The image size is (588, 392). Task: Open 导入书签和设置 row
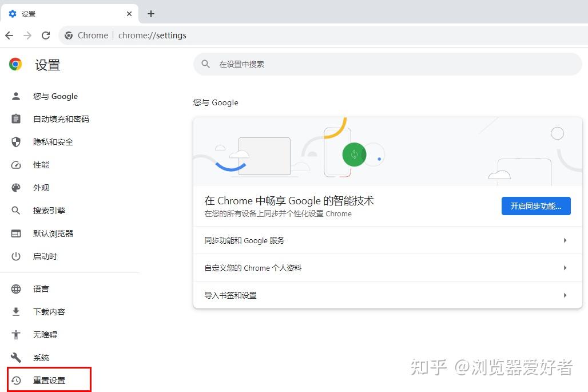(x=387, y=295)
